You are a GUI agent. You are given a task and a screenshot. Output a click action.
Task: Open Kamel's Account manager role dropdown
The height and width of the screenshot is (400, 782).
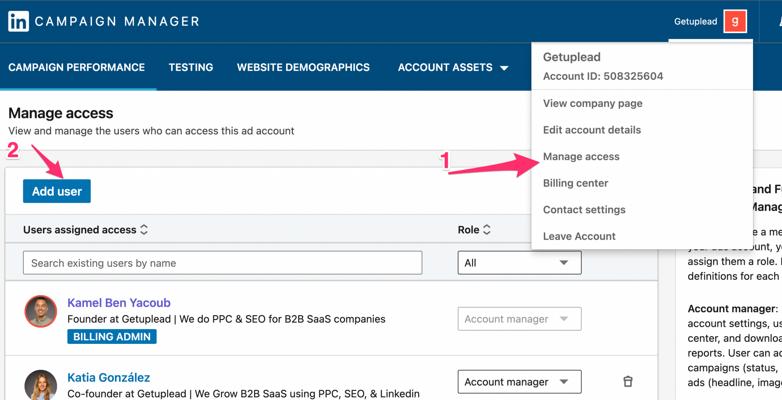pyautogui.click(x=519, y=319)
